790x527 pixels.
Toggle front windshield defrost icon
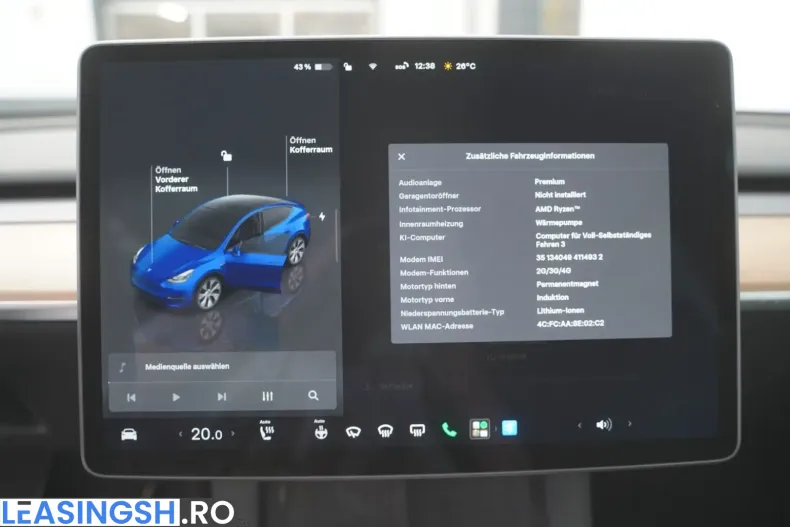pos(385,431)
